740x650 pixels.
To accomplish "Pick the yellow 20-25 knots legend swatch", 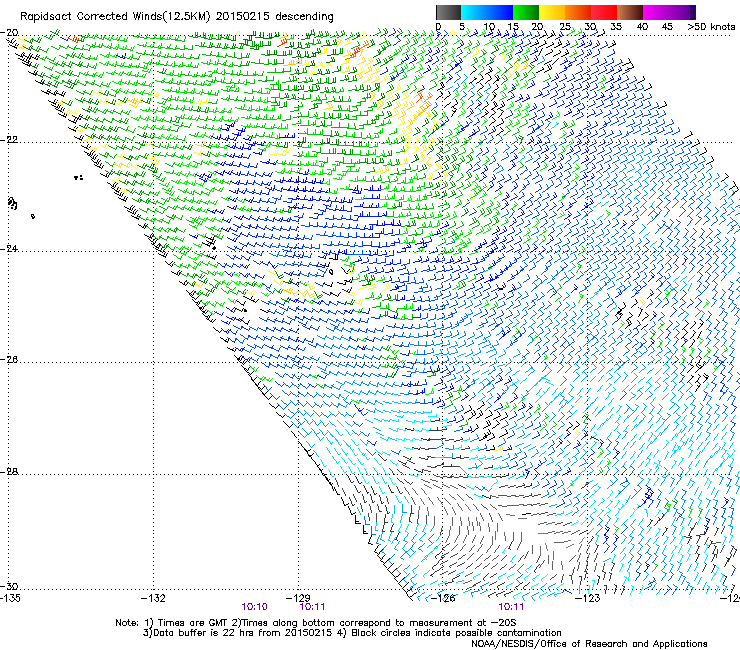I will pos(552,12).
